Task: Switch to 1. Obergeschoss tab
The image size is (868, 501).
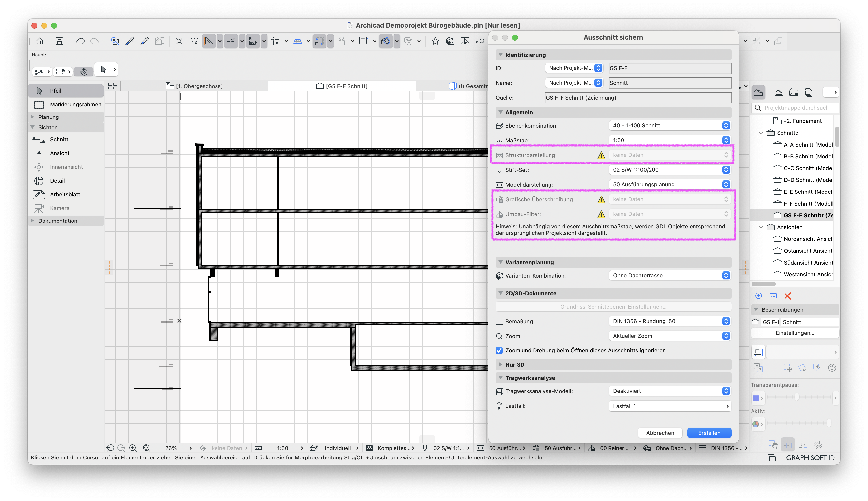Action: coord(194,86)
